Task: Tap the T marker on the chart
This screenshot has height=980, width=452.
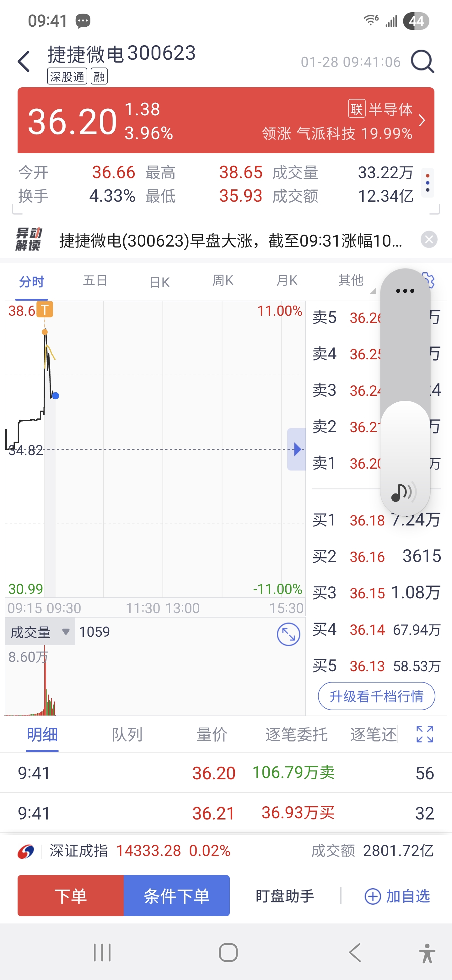Action: tap(45, 310)
